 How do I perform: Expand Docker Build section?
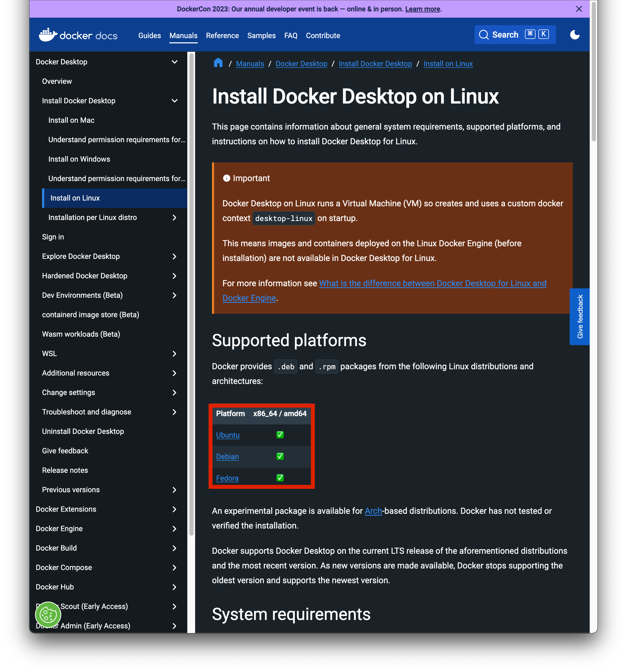tap(175, 548)
